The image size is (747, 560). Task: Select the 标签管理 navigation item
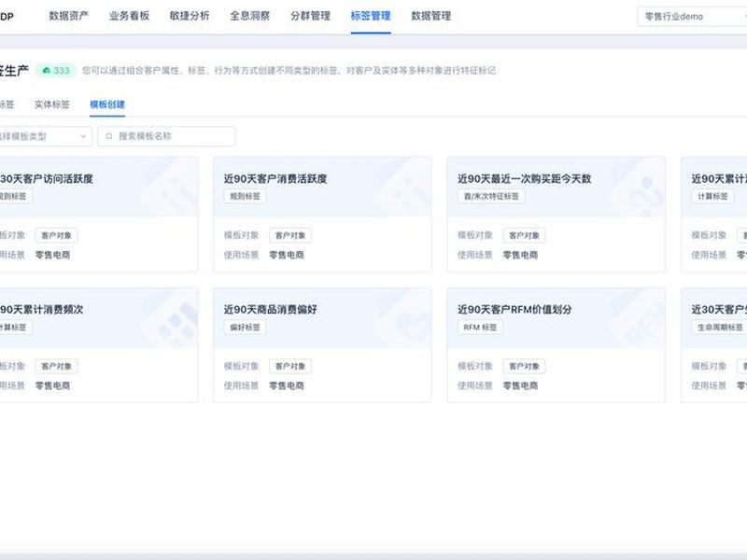coord(371,16)
